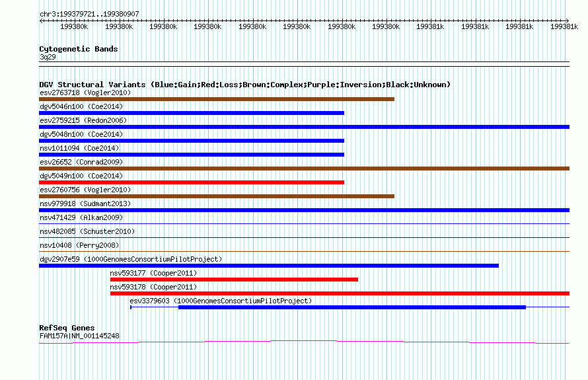The image size is (588, 380).
Task: Click the blue bar under nsv979918
Action: point(304,210)
